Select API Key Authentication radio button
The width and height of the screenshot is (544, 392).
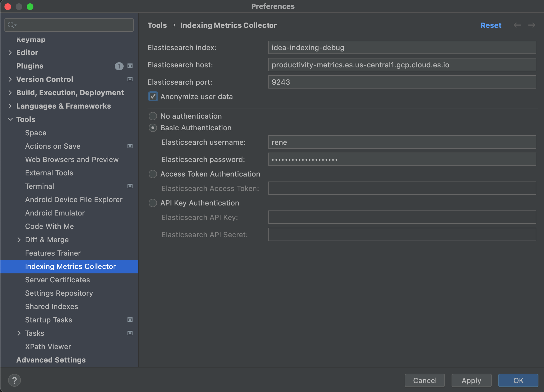153,203
